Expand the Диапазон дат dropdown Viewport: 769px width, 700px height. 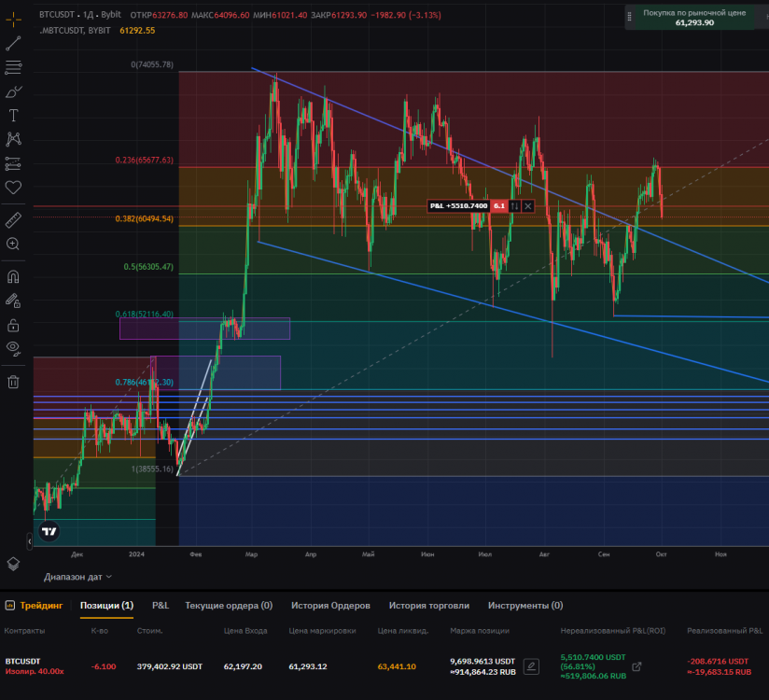[77, 577]
